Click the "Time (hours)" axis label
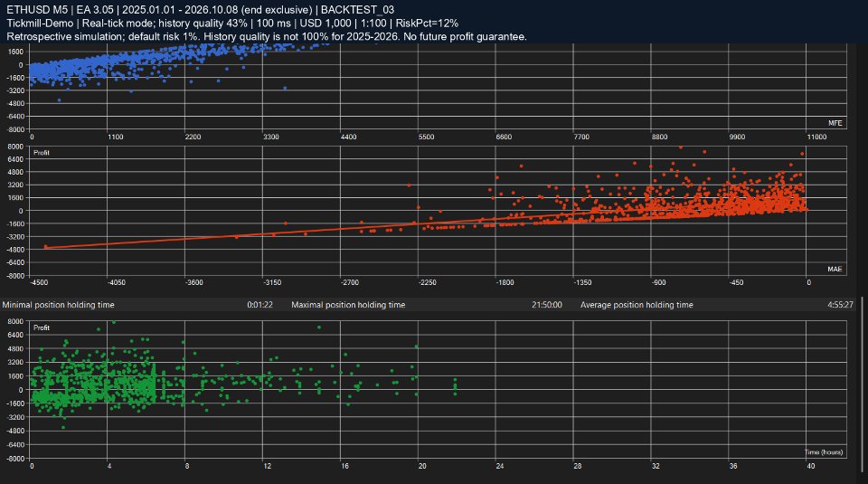868x484 pixels. [824, 452]
